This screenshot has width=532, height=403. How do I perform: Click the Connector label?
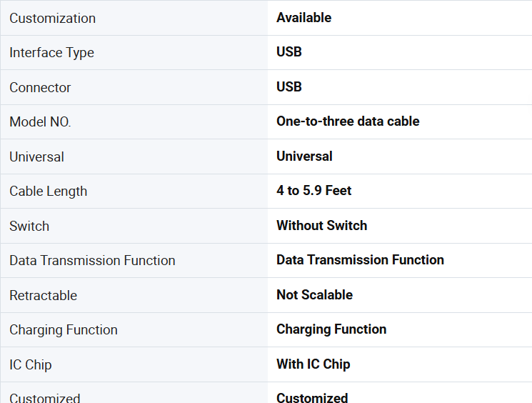click(40, 88)
